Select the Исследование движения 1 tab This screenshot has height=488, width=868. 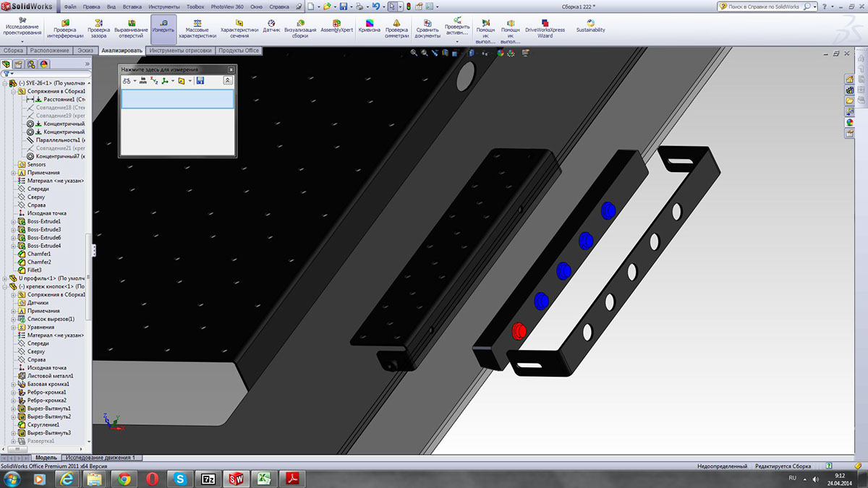click(101, 458)
